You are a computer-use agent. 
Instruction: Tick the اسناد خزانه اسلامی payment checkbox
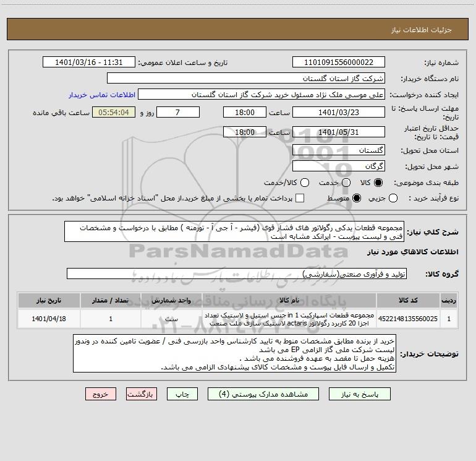tap(300, 198)
